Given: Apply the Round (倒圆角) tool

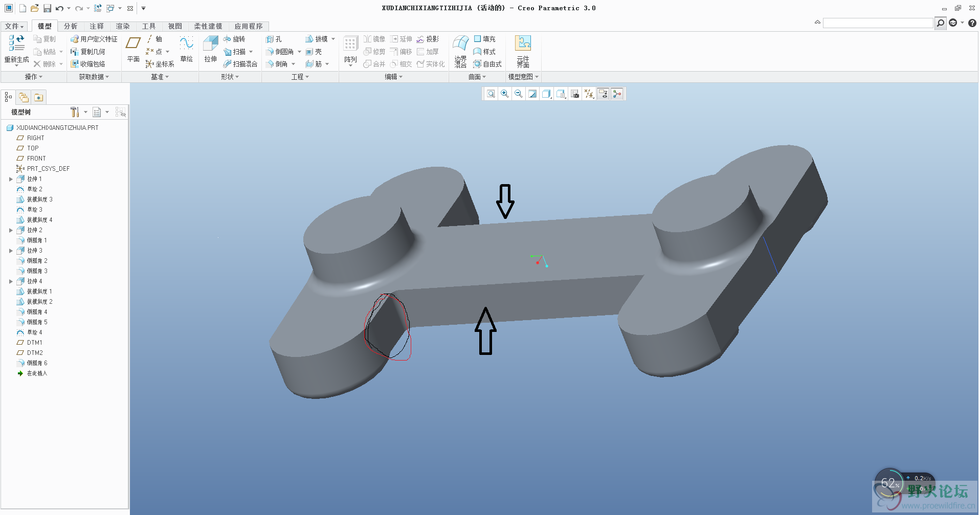Looking at the screenshot, I should point(280,52).
